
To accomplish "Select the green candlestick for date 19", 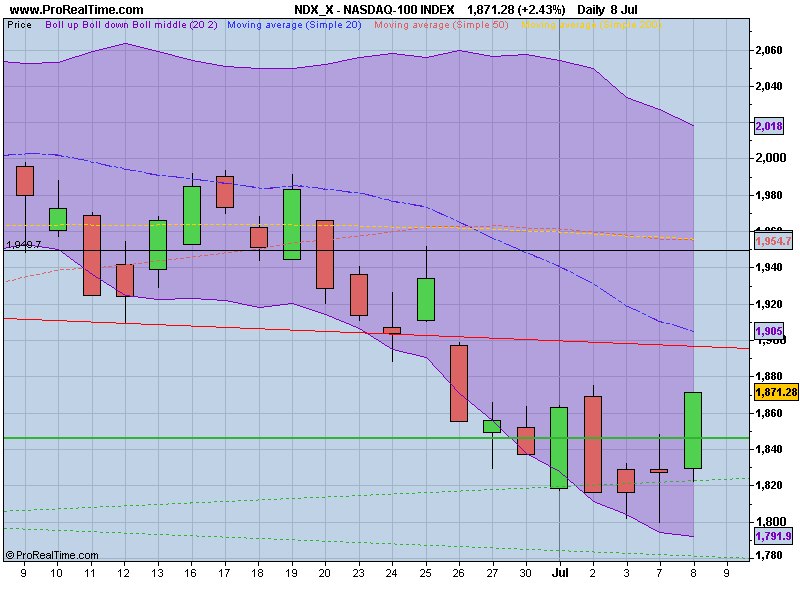I will (292, 224).
